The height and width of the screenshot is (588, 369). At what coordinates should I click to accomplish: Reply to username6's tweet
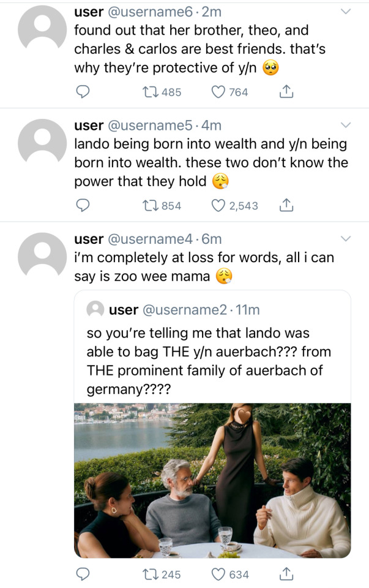(x=83, y=92)
